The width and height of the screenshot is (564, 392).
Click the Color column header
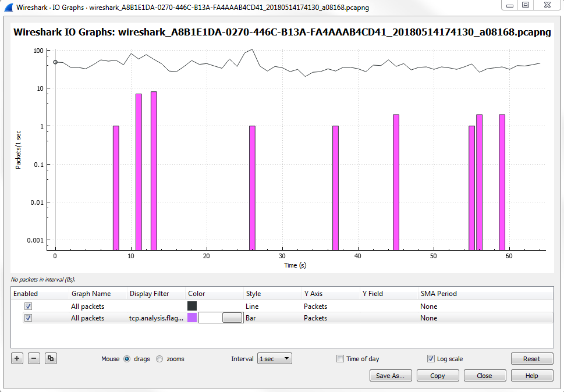click(214, 294)
